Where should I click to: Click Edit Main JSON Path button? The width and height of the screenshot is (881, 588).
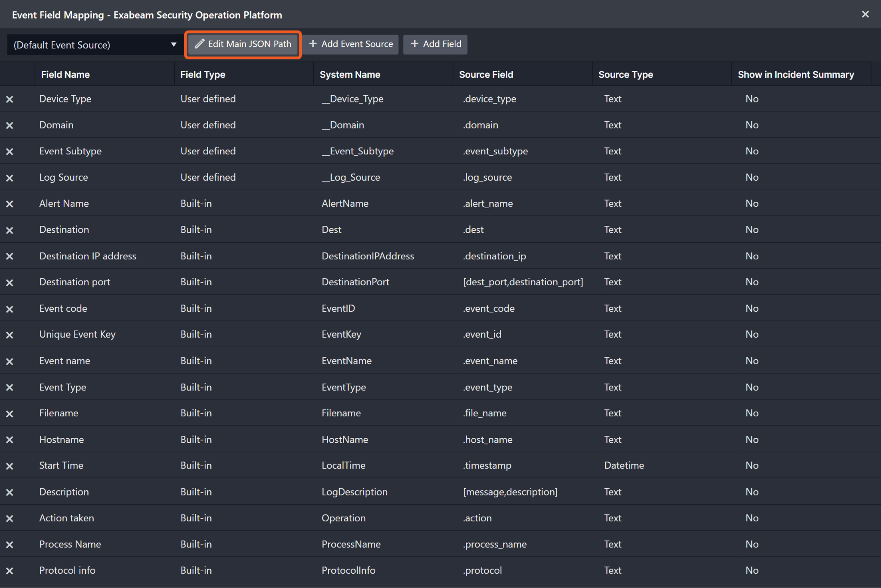pyautogui.click(x=243, y=44)
